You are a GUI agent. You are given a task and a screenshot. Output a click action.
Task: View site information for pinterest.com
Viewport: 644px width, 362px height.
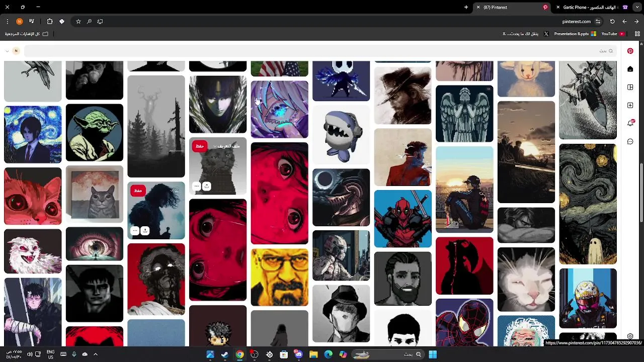[598, 21]
